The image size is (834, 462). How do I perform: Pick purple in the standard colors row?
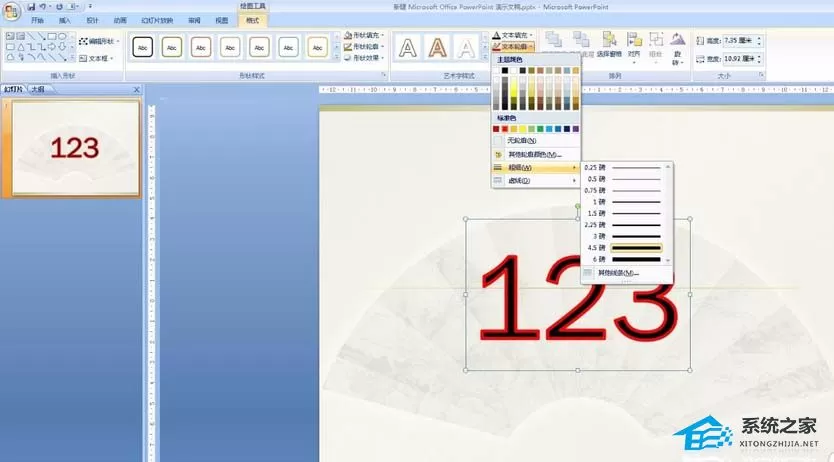click(x=576, y=129)
